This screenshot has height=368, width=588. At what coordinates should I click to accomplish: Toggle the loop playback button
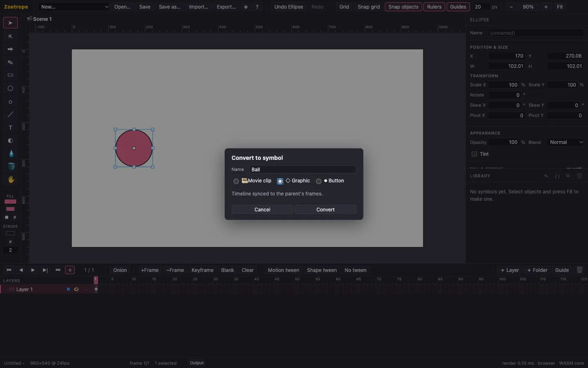coord(70,270)
